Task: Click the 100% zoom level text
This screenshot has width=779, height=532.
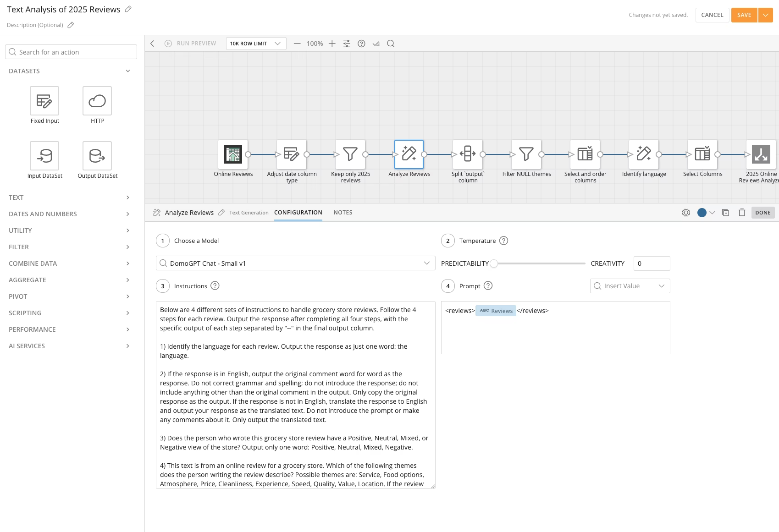Action: click(x=315, y=44)
